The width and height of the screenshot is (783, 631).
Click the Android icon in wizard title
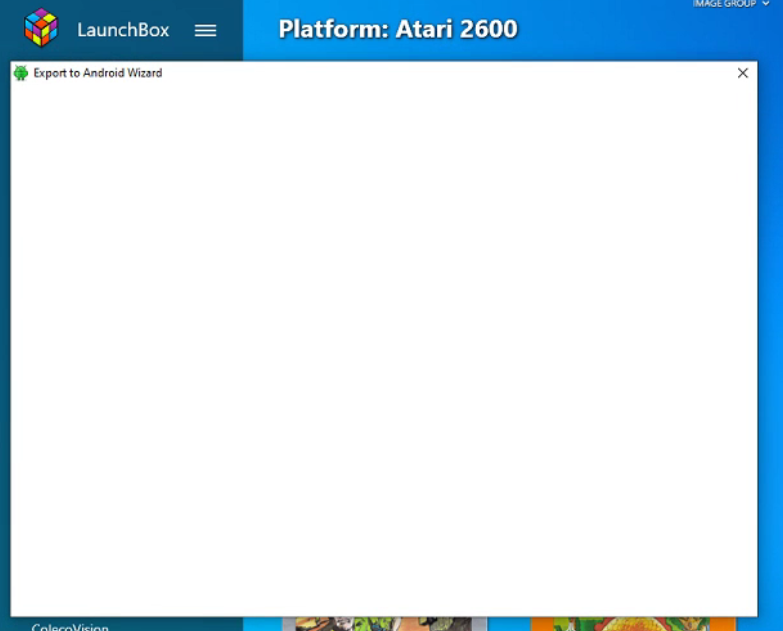pyautogui.click(x=21, y=73)
